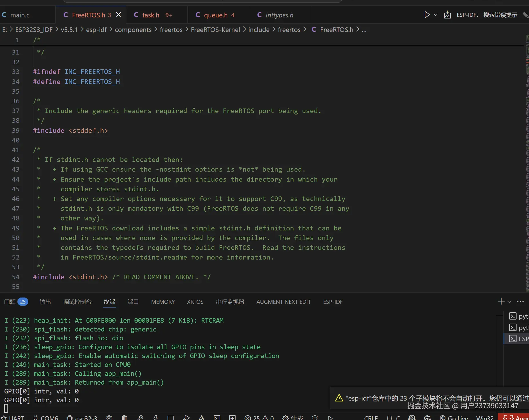Screen dimensions: 529x420
Task: Click the esp32s3 target chip selector
Action: coord(82,418)
